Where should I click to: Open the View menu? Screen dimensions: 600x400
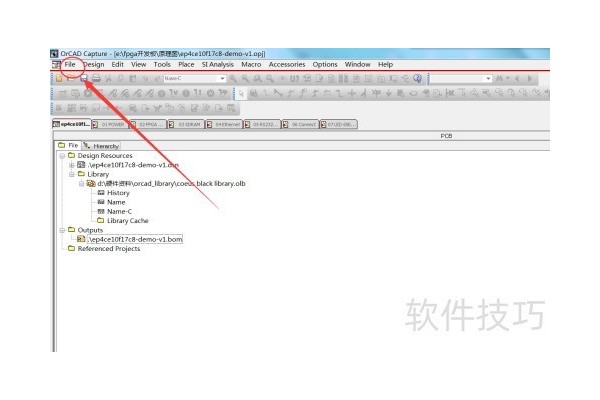[x=139, y=64]
